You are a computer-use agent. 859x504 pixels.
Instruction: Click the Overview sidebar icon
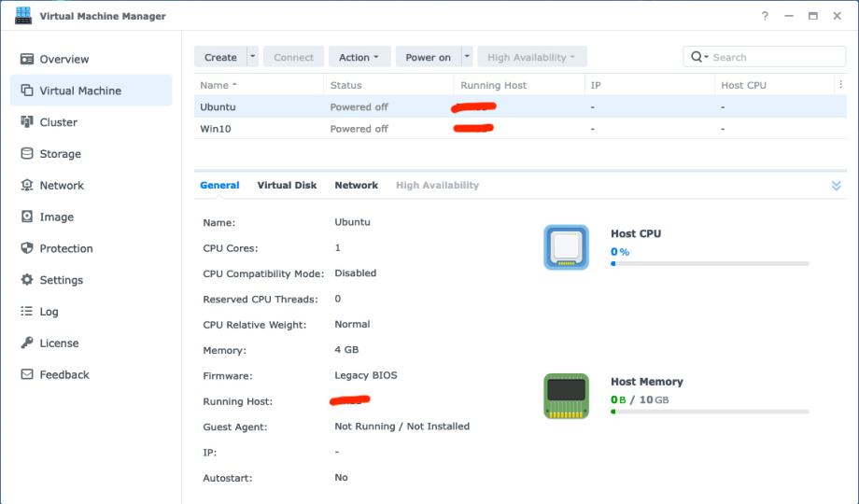[27, 60]
